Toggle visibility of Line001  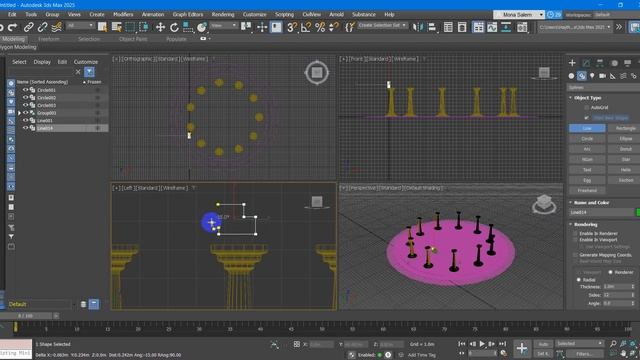tap(25, 120)
